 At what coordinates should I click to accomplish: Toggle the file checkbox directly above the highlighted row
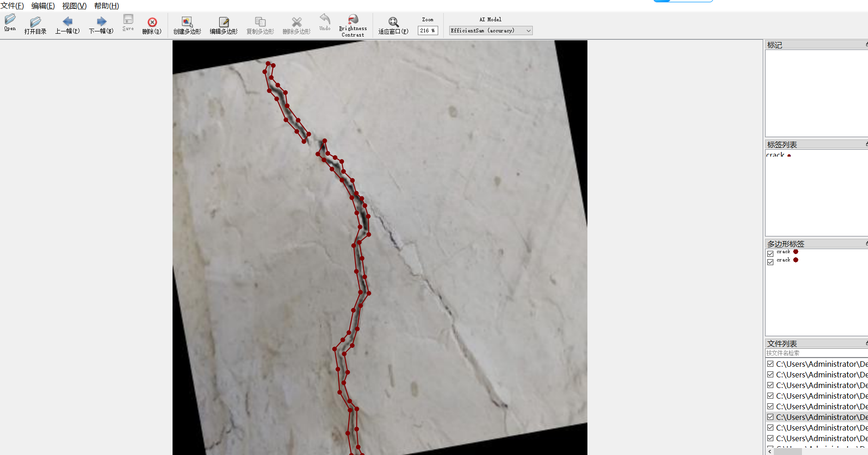[770, 406]
